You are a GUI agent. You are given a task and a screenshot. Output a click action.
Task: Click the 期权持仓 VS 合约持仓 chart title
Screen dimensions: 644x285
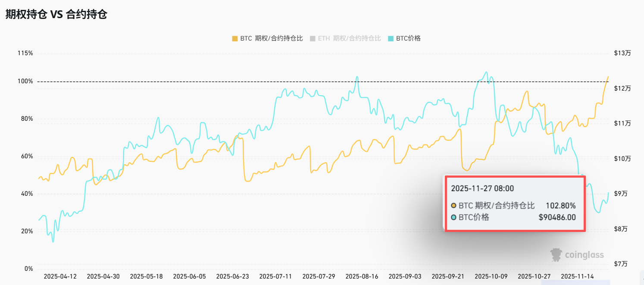(x=56, y=14)
